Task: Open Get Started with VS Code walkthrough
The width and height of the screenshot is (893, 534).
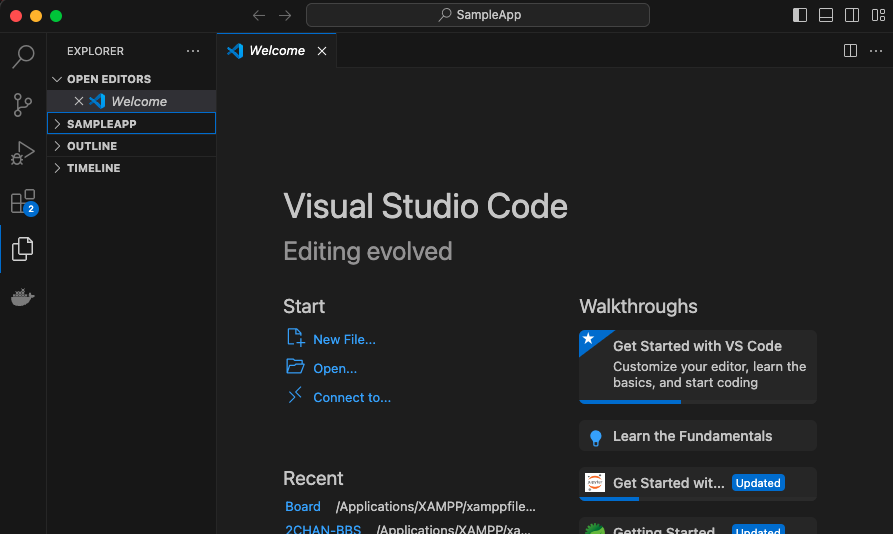Action: point(698,367)
